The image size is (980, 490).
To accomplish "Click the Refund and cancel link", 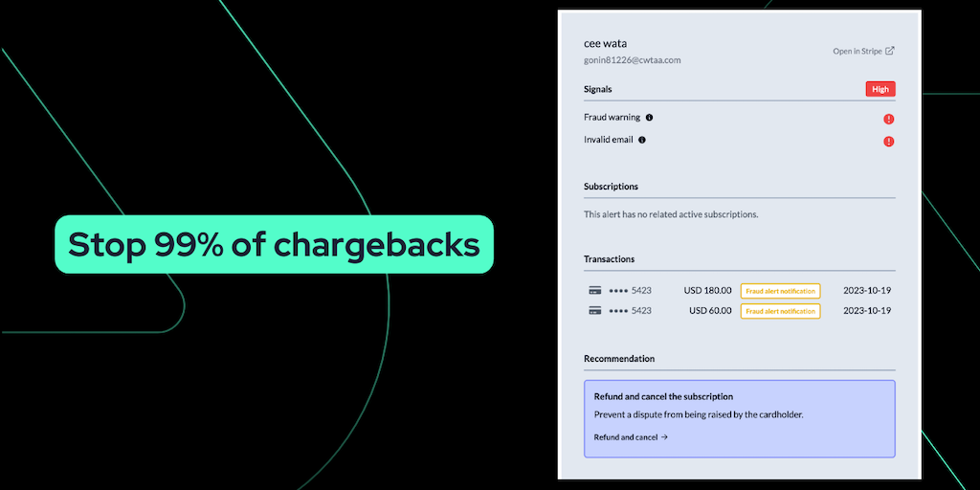I will pos(626,437).
